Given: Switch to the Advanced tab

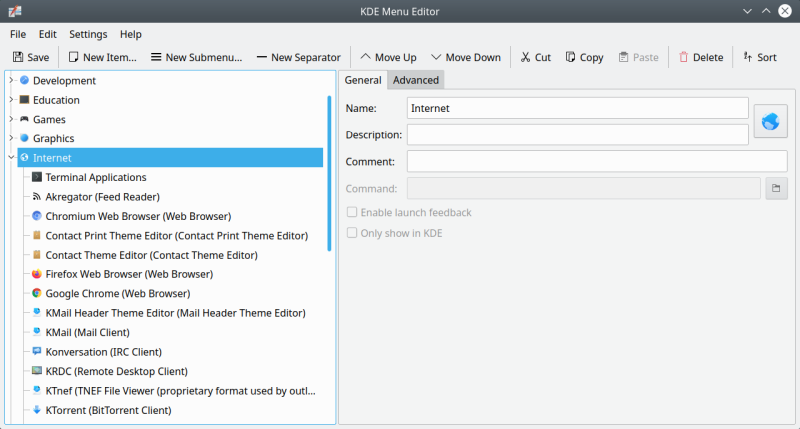Looking at the screenshot, I should click(x=416, y=80).
